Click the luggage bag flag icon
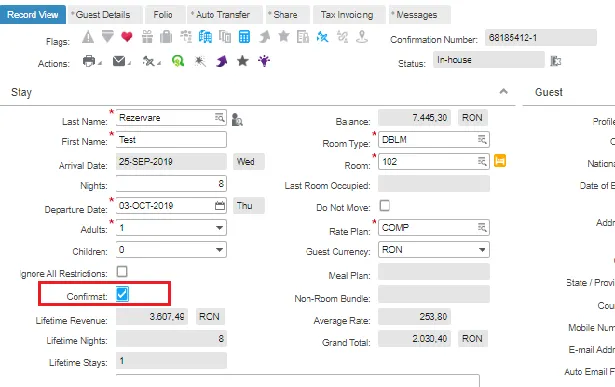The width and height of the screenshot is (615, 387). tap(166, 37)
